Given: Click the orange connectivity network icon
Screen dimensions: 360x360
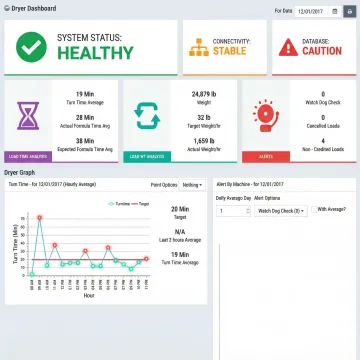Looking at the screenshot, I should [199, 47].
